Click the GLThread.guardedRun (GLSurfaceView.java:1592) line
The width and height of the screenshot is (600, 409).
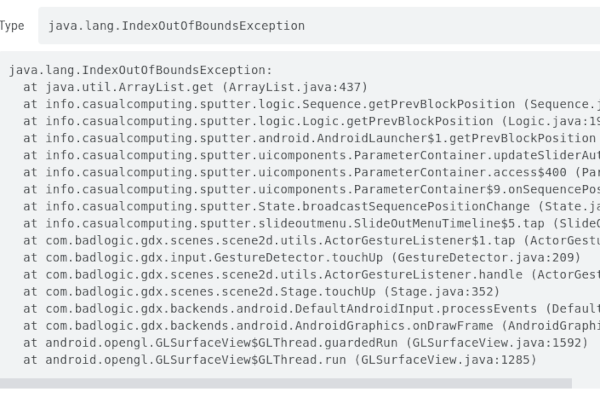[x=305, y=342]
